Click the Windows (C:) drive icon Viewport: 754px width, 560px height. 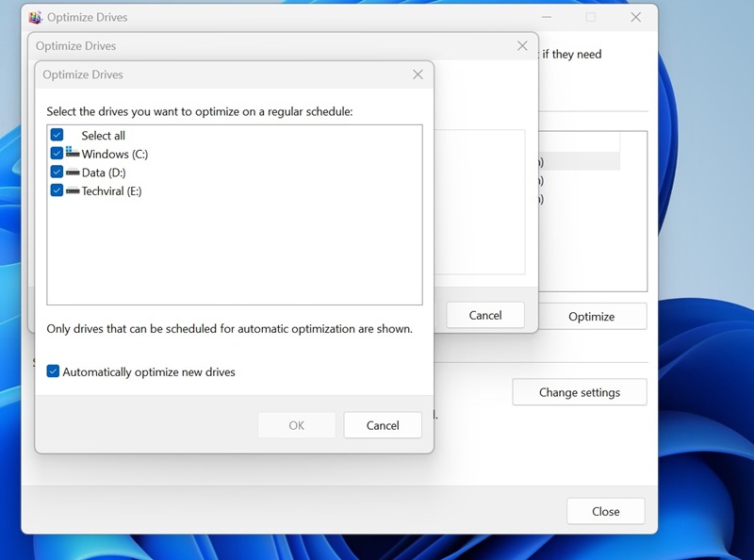(x=73, y=153)
